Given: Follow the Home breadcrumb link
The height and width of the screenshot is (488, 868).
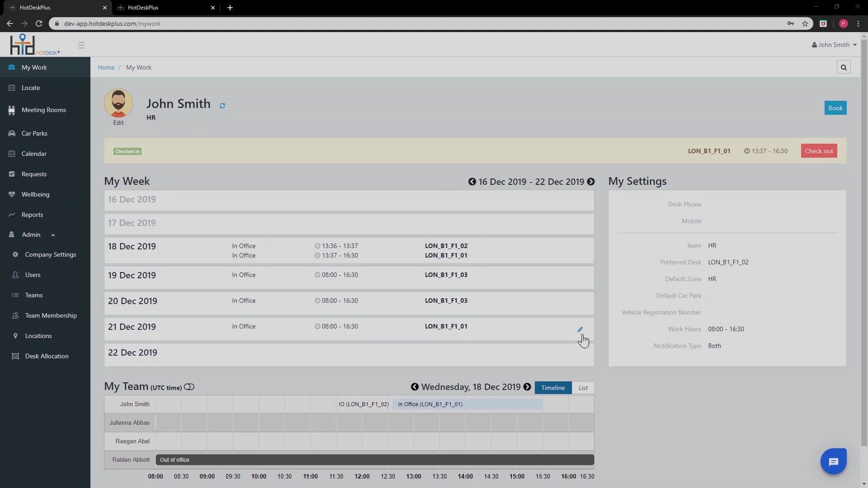Looking at the screenshot, I should pyautogui.click(x=106, y=67).
